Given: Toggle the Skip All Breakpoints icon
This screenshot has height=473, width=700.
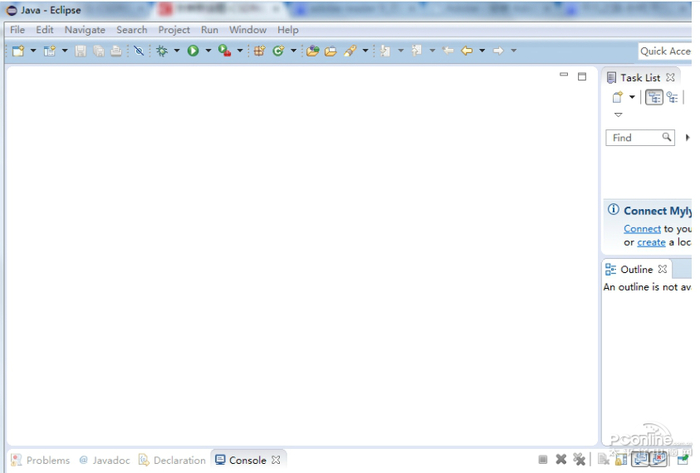Looking at the screenshot, I should (x=139, y=51).
